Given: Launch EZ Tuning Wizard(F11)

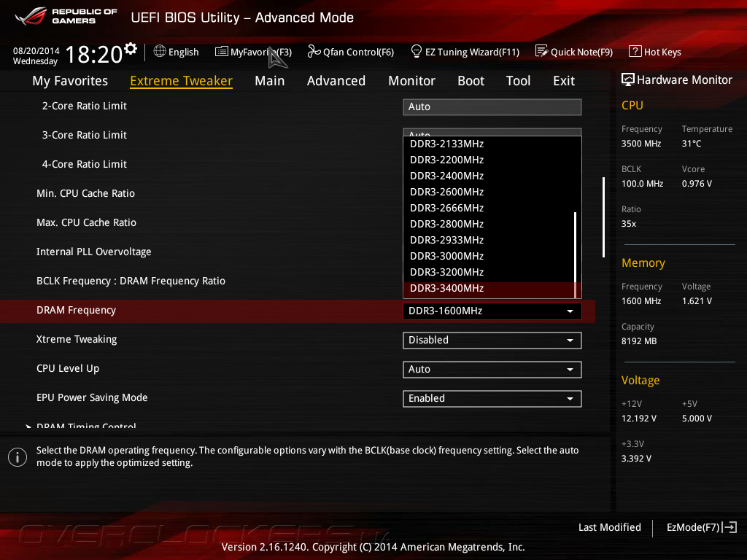Looking at the screenshot, I should pyautogui.click(x=465, y=52).
